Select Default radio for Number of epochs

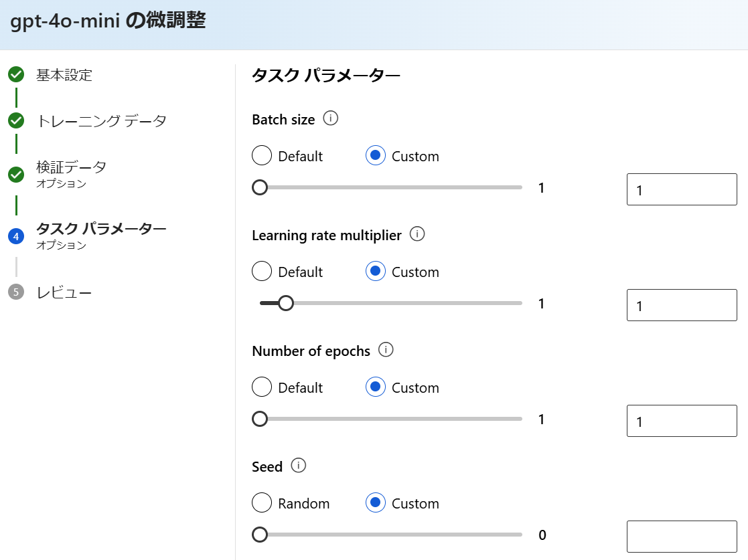pyautogui.click(x=262, y=387)
